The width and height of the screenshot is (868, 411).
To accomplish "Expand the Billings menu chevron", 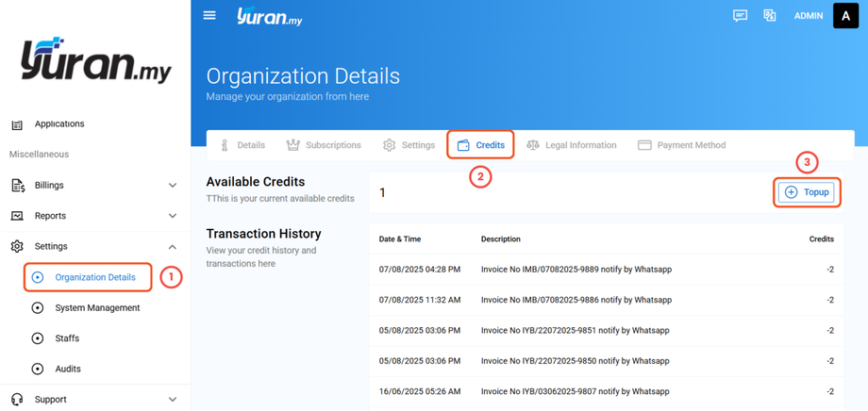I will coord(173,186).
